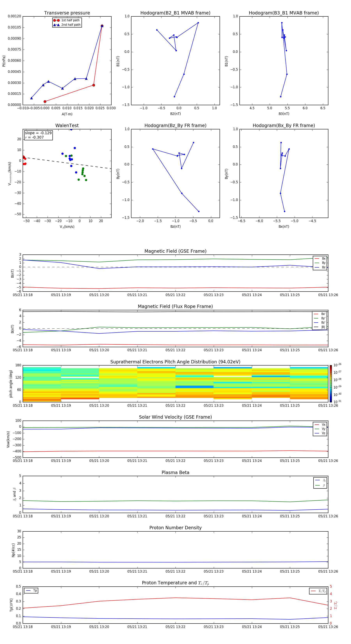Click 'Solar Wind Velocity (GSE Frame)' title
The image size is (351, 644).
pyautogui.click(x=175, y=417)
